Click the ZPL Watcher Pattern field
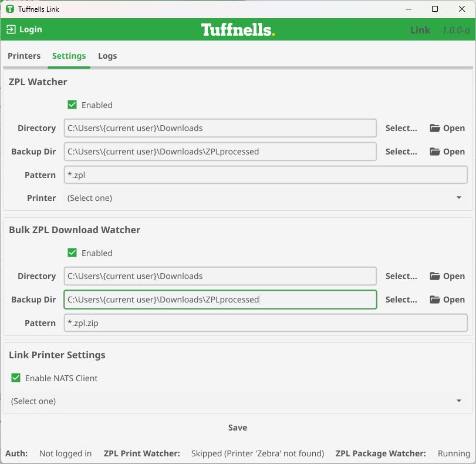Image resolution: width=476 pixels, height=464 pixels. pos(265,175)
